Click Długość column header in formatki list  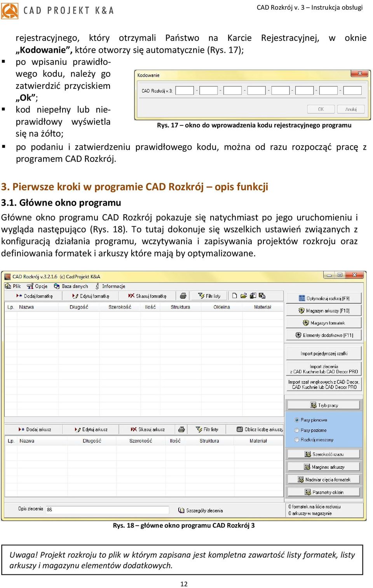pos(79,307)
